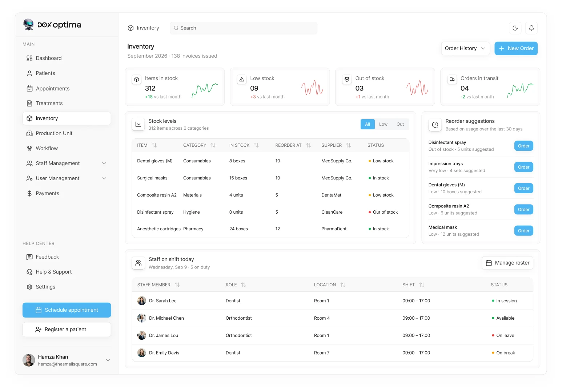Click the Reorder suggestions clock icon
The image size is (562, 392).
tap(435, 125)
